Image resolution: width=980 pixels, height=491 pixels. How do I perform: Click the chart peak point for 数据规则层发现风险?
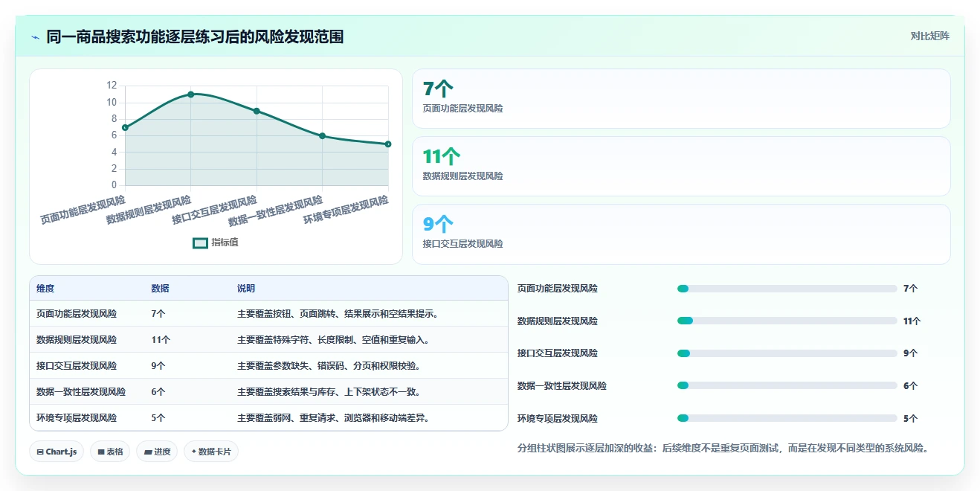tap(191, 94)
